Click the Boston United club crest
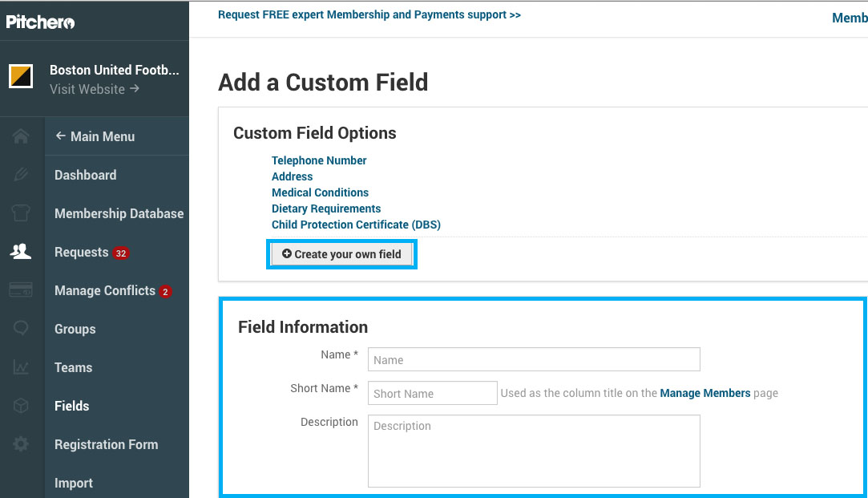 (x=21, y=76)
